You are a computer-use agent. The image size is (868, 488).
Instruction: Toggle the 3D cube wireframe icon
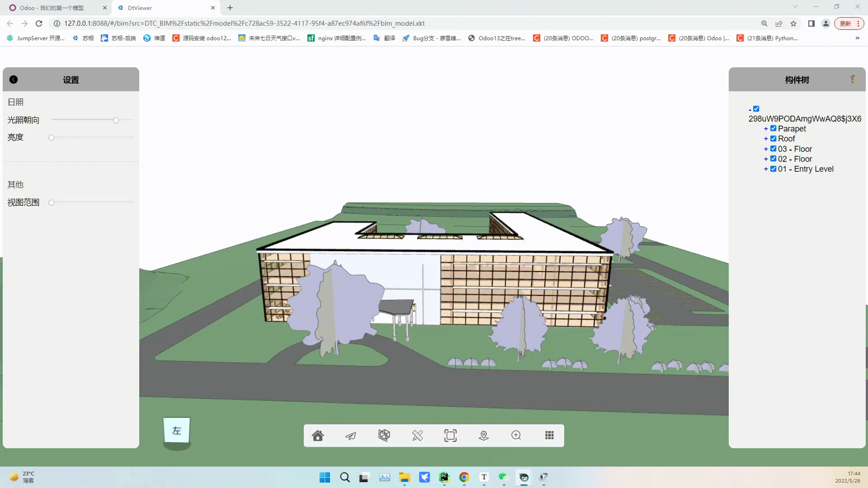tap(384, 435)
